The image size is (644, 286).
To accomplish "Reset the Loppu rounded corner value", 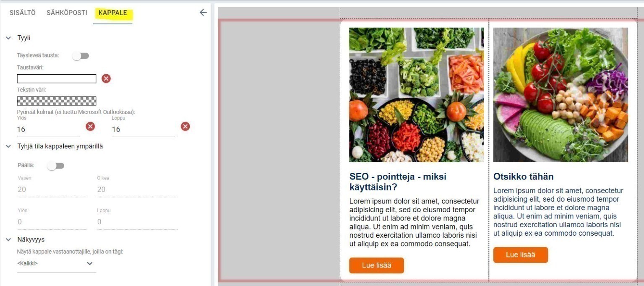I will click(185, 126).
